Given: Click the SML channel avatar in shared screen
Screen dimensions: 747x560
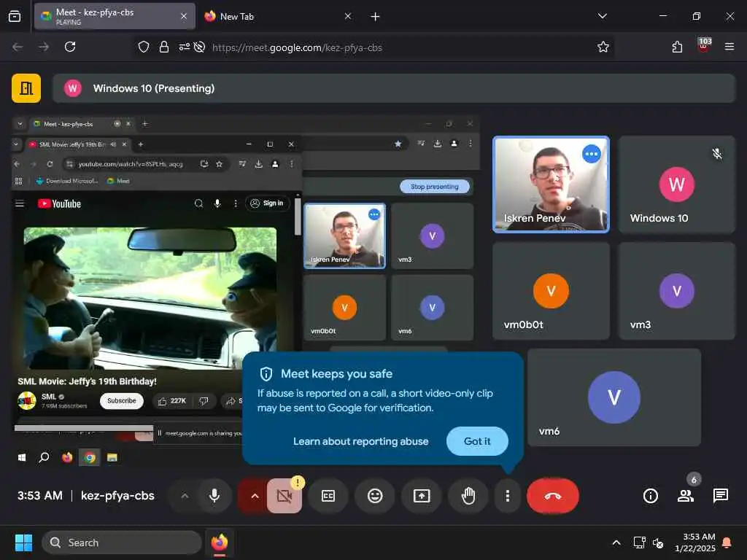Looking at the screenshot, I should tap(27, 401).
